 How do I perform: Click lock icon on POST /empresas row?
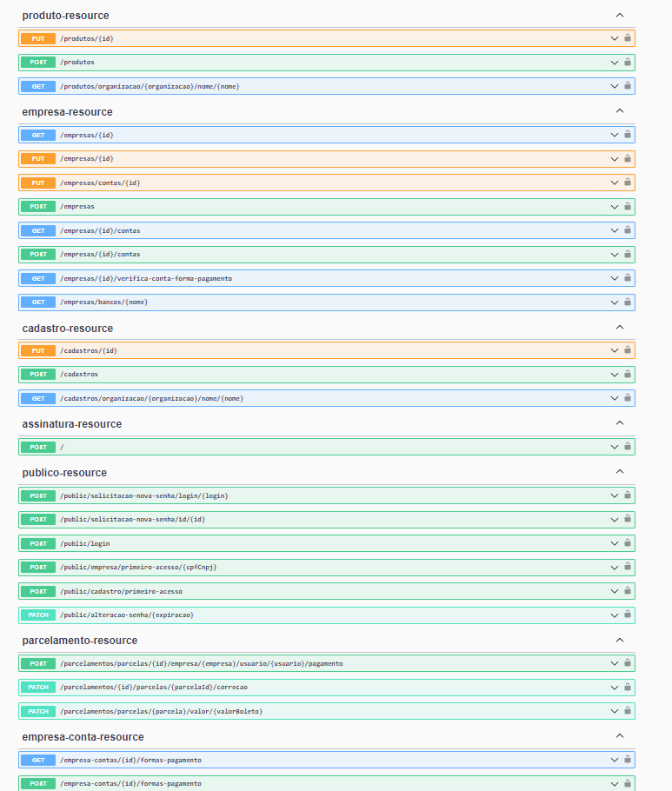point(628,206)
